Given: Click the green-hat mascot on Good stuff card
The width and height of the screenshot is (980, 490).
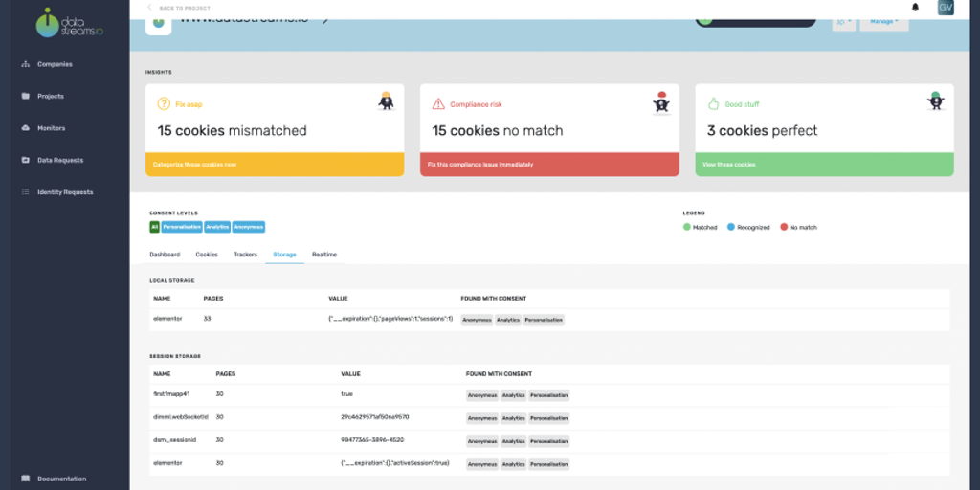Looking at the screenshot, I should (936, 101).
